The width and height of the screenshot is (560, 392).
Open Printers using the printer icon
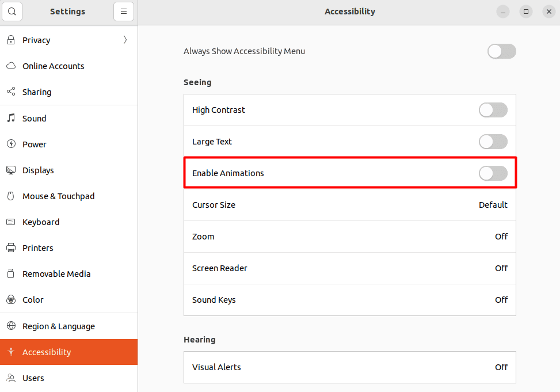click(x=10, y=248)
